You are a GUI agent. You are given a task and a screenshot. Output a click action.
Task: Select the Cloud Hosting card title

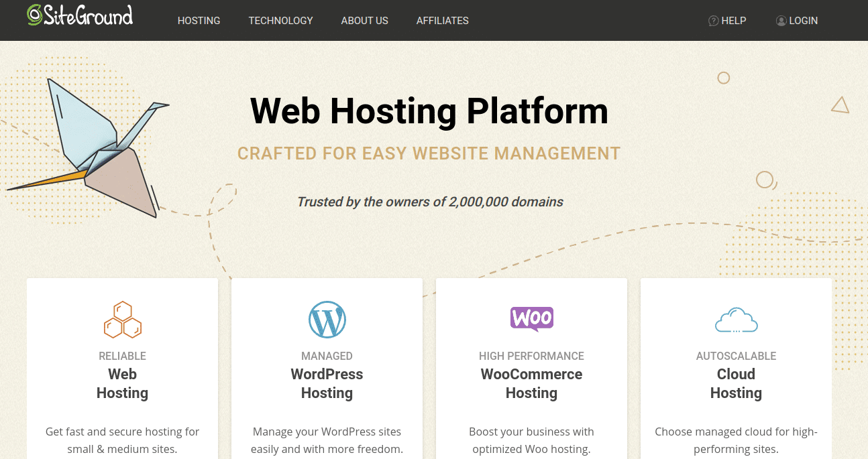coord(736,383)
